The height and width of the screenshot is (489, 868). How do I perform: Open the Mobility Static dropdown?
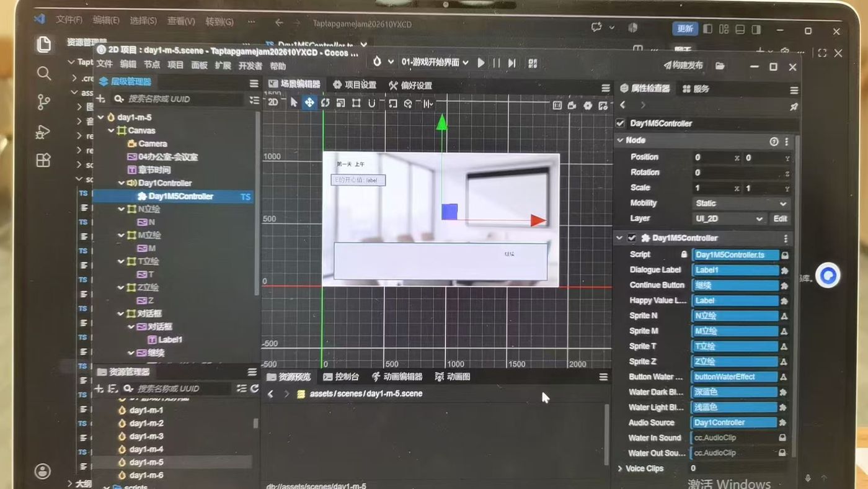point(740,204)
